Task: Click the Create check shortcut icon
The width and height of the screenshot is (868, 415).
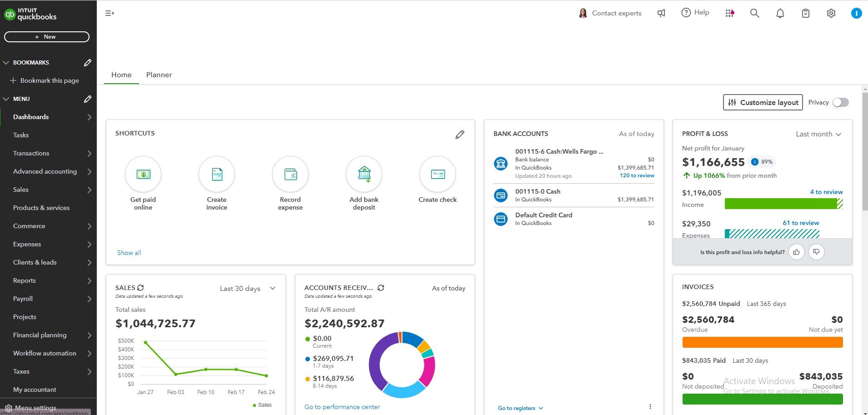Action: pos(438,175)
